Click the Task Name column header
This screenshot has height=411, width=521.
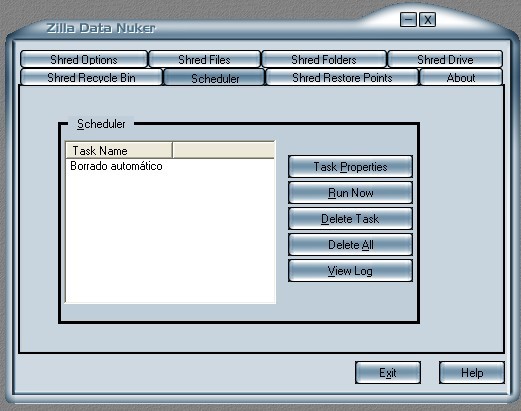tap(119, 150)
